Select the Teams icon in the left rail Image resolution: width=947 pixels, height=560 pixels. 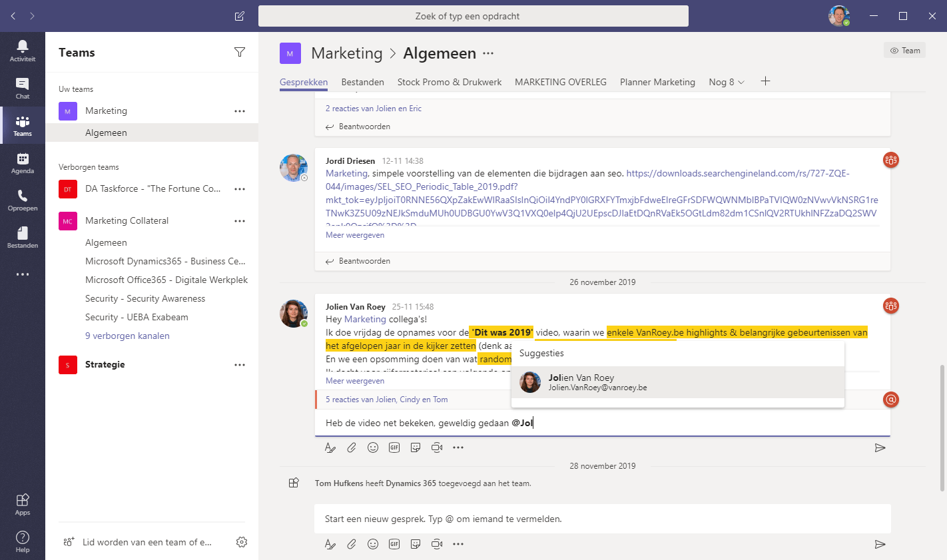pyautogui.click(x=23, y=125)
